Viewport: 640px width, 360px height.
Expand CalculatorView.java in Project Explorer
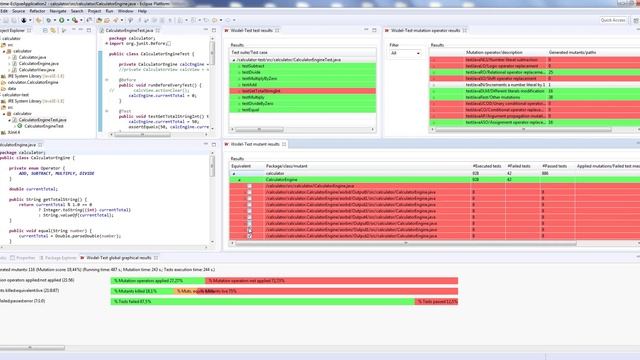point(9,70)
